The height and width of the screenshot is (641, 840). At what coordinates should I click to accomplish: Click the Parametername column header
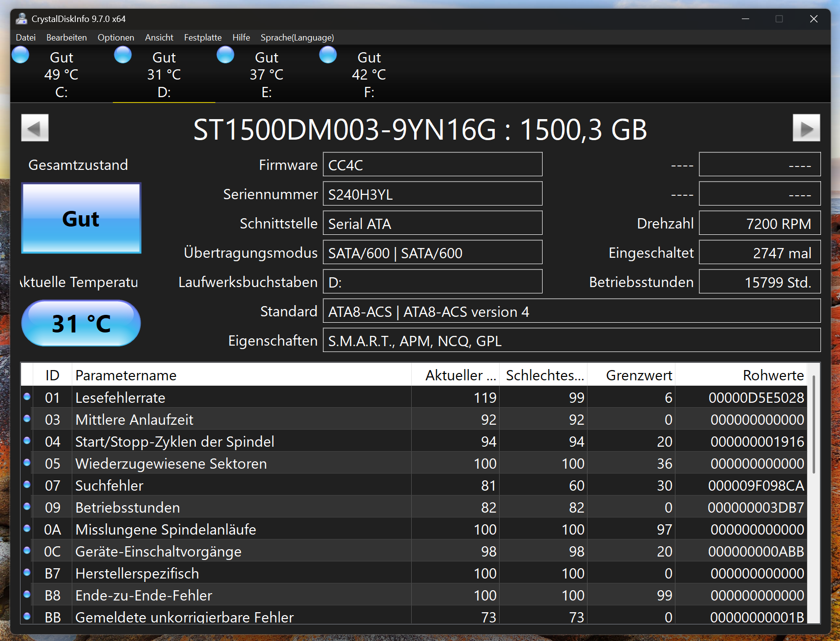[242, 375]
